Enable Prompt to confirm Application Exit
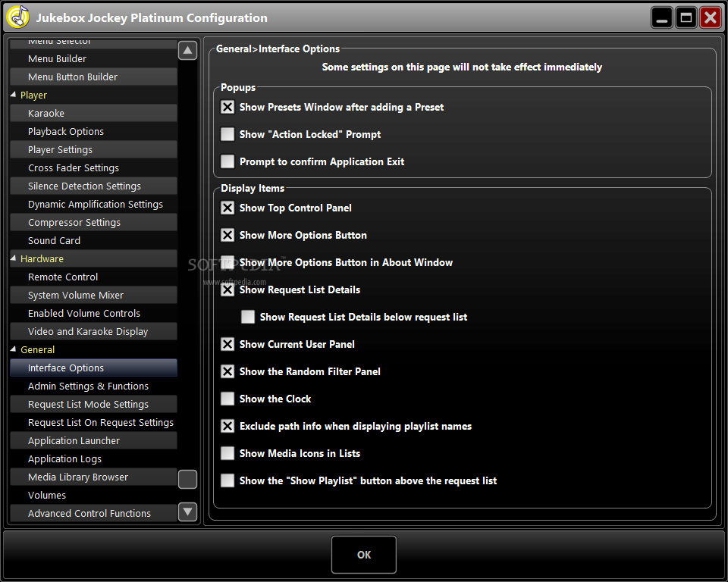This screenshot has width=728, height=582. coord(227,161)
